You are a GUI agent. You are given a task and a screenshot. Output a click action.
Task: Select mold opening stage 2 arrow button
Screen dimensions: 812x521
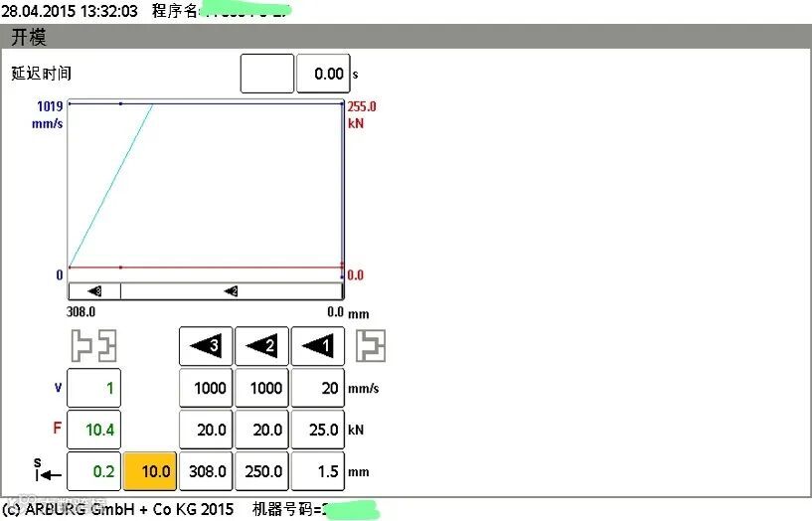pyautogui.click(x=262, y=346)
